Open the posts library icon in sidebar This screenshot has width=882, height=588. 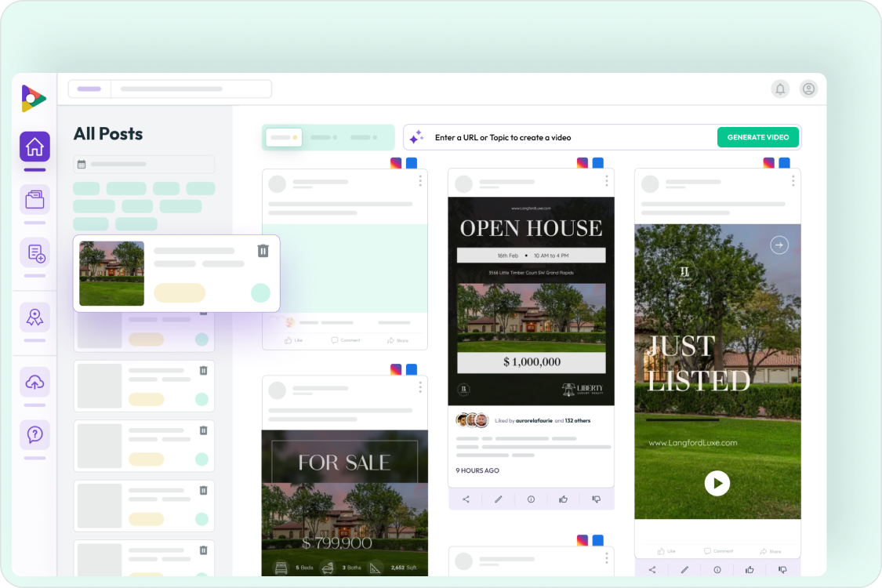(x=34, y=199)
